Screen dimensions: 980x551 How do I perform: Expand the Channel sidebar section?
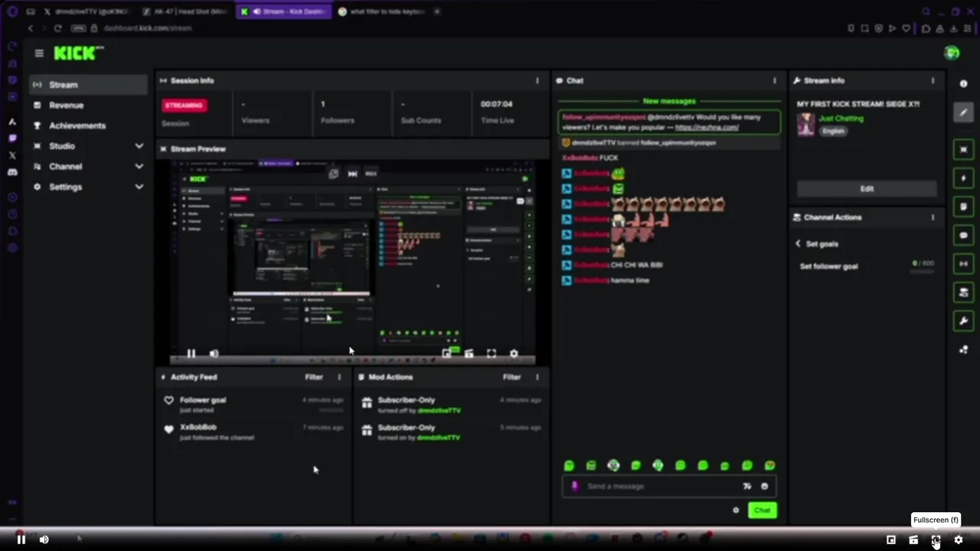[139, 166]
